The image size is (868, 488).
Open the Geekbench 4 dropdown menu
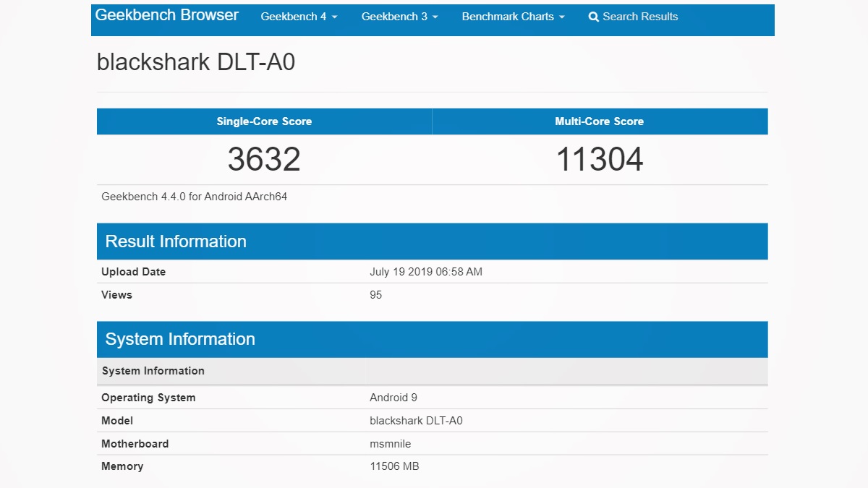click(299, 17)
